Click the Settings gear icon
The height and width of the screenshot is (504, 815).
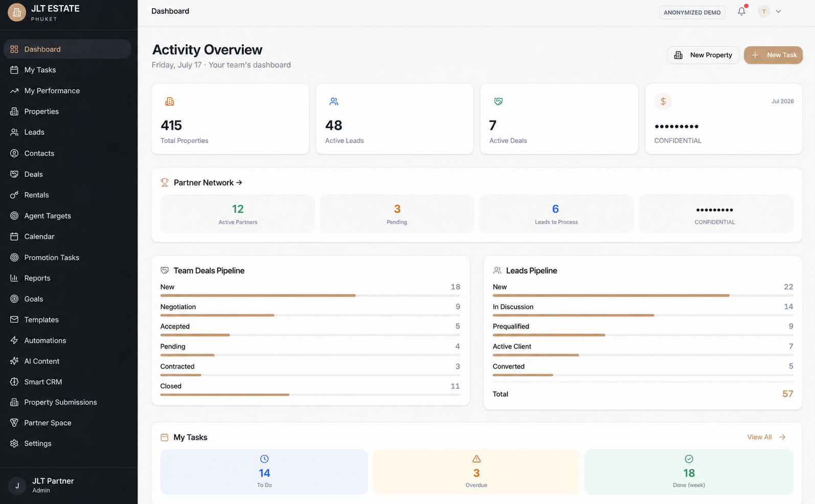pos(14,444)
